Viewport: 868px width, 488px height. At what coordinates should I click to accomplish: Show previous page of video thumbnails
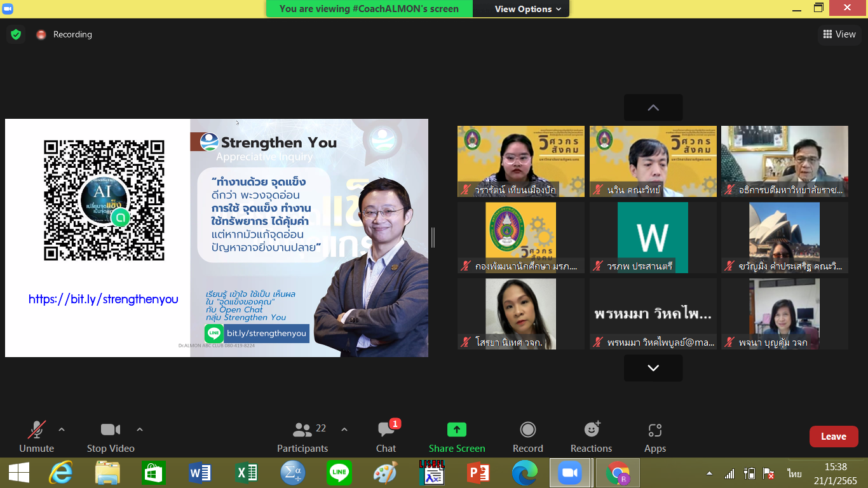653,107
